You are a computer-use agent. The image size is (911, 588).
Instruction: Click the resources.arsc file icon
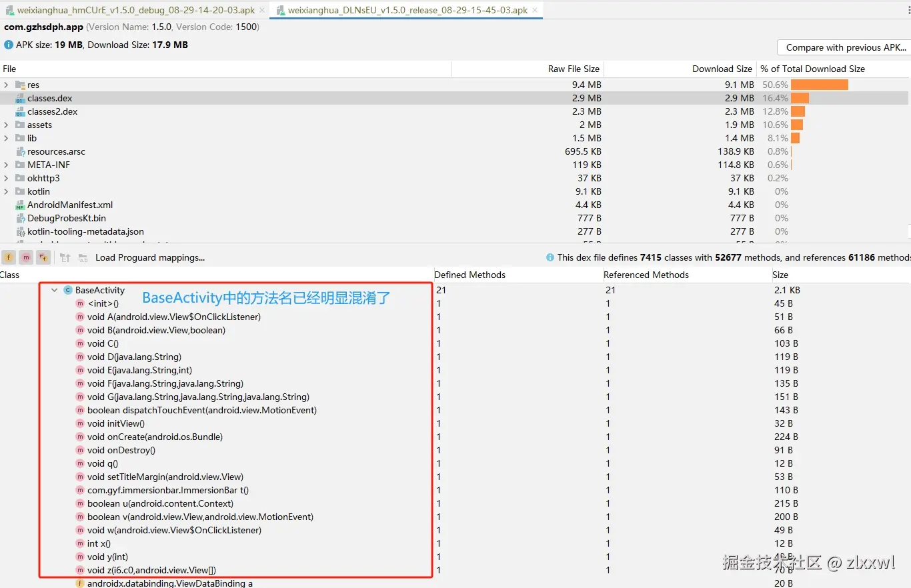20,151
